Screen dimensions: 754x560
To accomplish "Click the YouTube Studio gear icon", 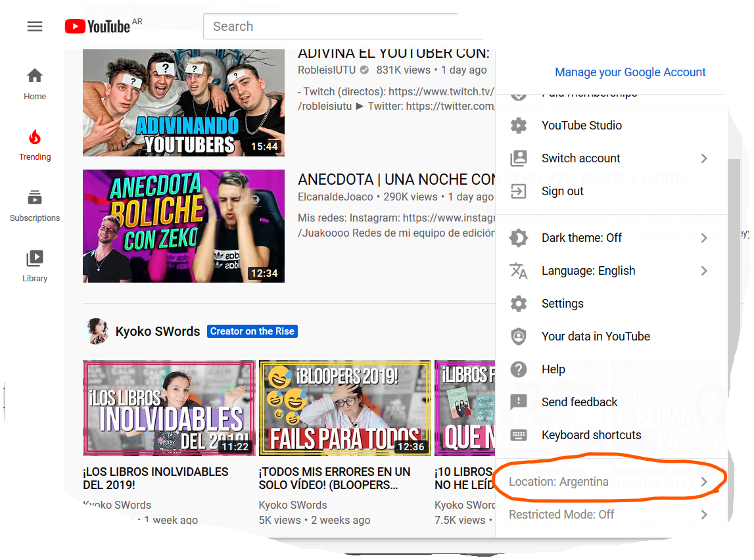I will tap(519, 126).
